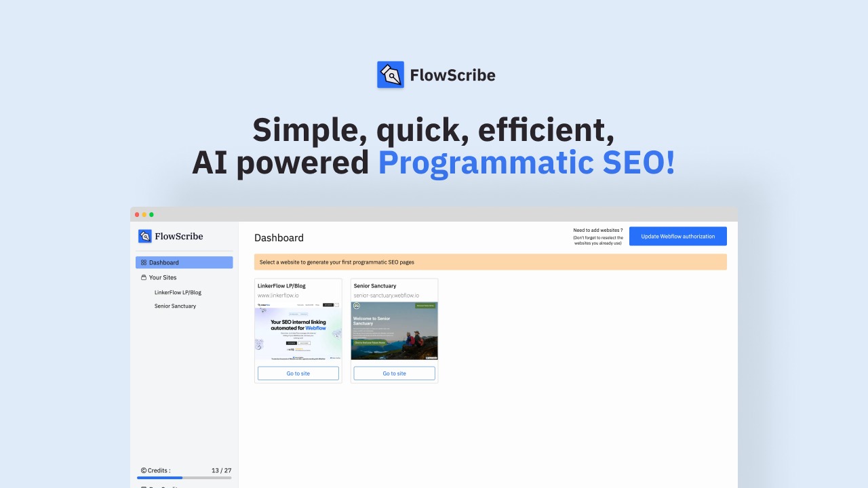Click the red close window dot
The width and height of the screenshot is (868, 488).
137,214
